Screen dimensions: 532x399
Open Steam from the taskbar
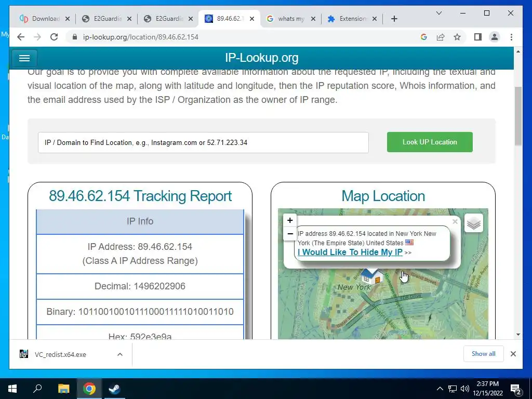(x=114, y=389)
